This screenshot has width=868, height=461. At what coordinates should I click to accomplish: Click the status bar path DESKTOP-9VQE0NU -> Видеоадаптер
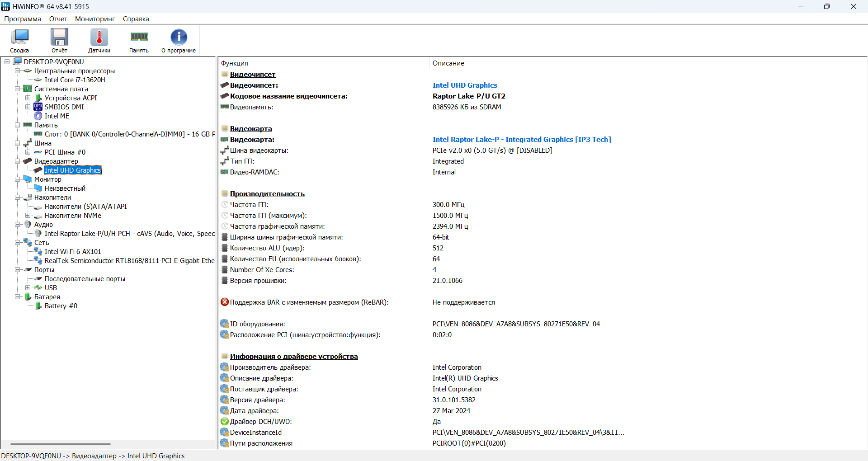pyautogui.click(x=93, y=456)
